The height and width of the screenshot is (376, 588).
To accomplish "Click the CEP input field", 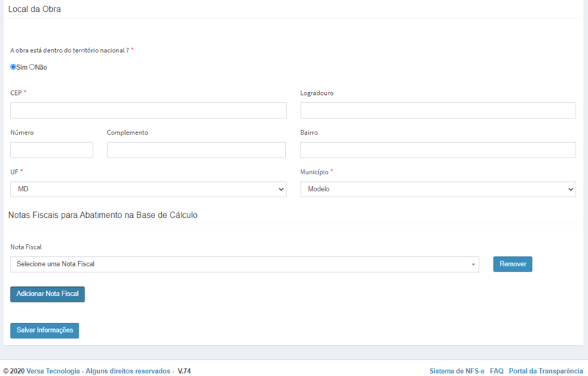I will [x=148, y=110].
